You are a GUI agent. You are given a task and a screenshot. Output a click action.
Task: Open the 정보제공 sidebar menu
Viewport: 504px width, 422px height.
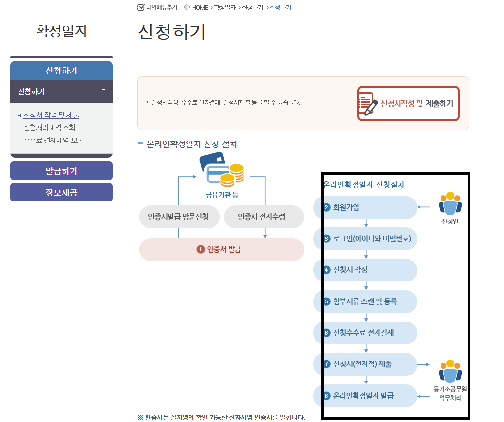[62, 192]
